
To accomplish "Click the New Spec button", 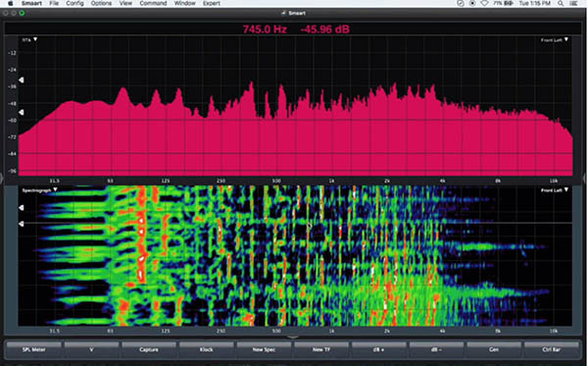I will pyautogui.click(x=264, y=349).
